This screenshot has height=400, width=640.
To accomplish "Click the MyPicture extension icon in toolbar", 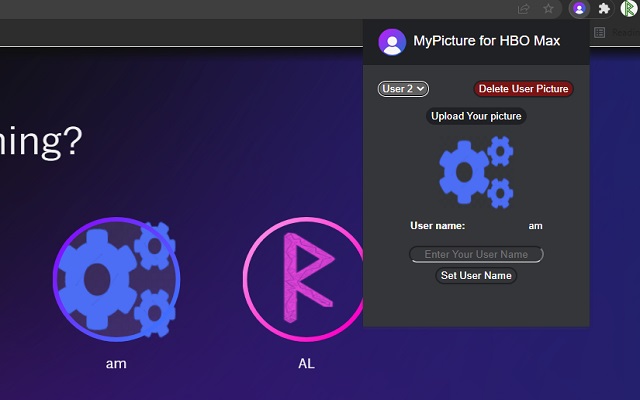I will (579, 9).
